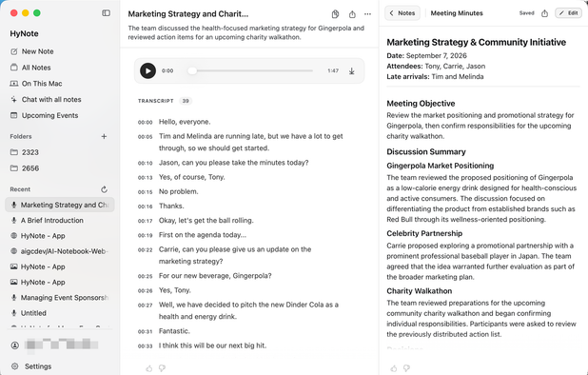Click heading "Marketing Strategy & Community Initiative"
The width and height of the screenshot is (588, 375).
[477, 43]
